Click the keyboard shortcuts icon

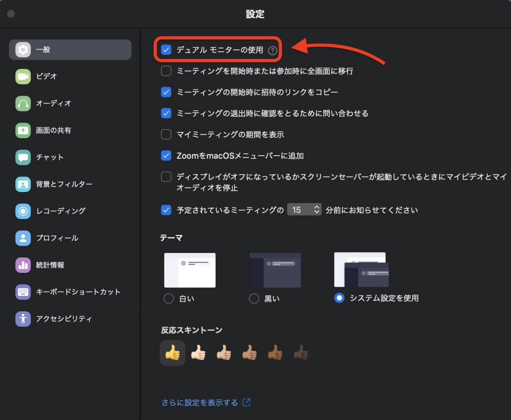point(23,292)
